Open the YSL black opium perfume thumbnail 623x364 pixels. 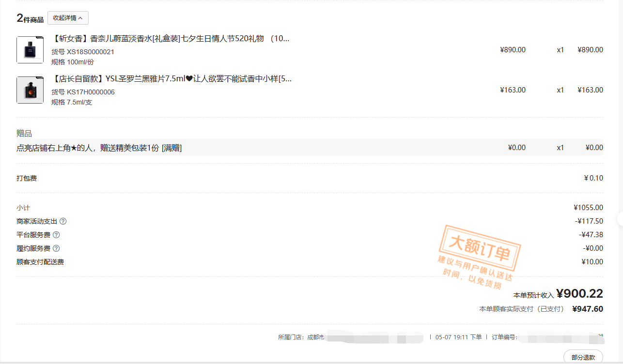point(30,90)
